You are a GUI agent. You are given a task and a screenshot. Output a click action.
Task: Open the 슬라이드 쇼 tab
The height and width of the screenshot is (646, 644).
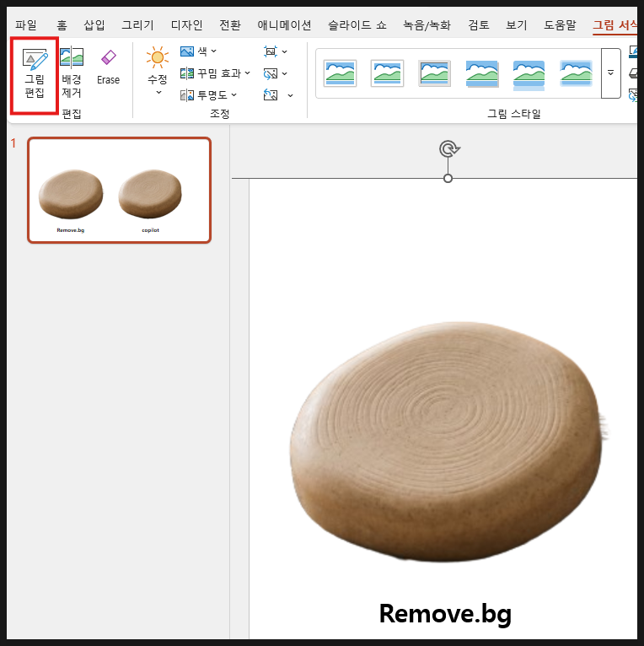coord(357,25)
